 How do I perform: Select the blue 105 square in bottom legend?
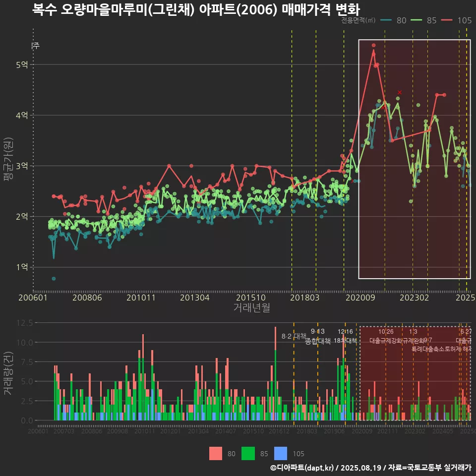pos(281,454)
